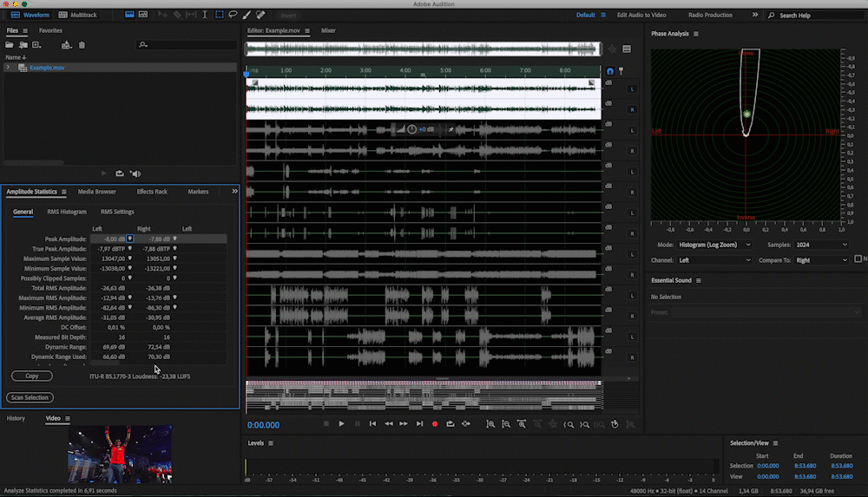The image size is (868, 497).
Task: Pick the Paintbrush Selection tool
Action: pos(247,15)
